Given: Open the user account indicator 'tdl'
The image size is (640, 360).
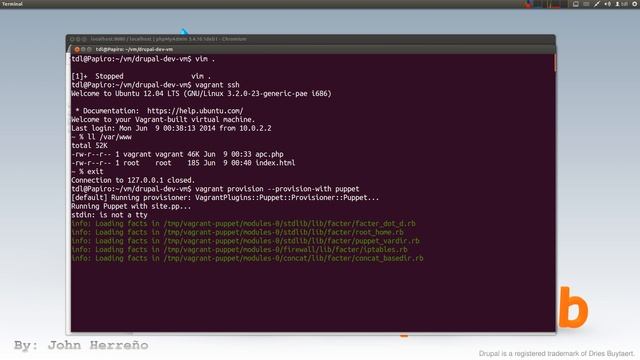Looking at the screenshot, I should click(622, 4).
